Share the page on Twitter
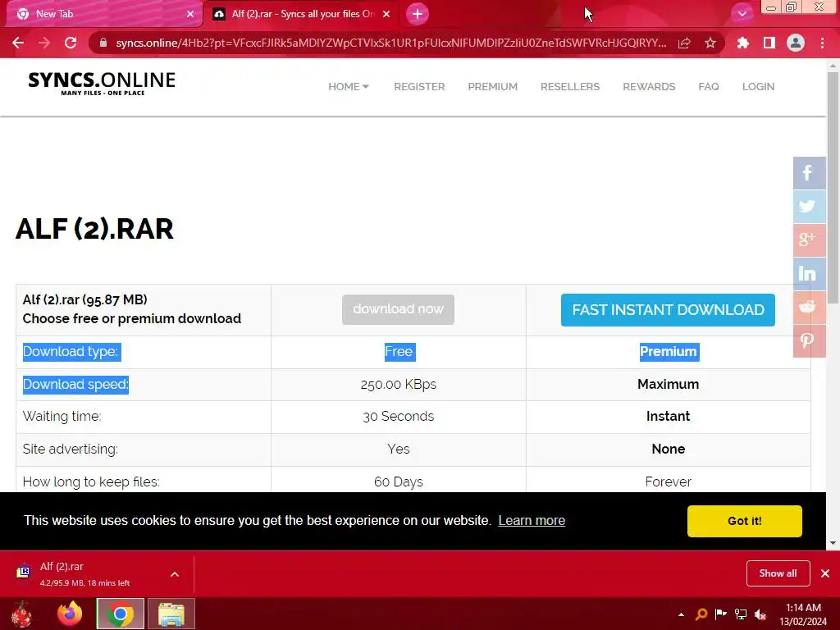 coord(809,207)
